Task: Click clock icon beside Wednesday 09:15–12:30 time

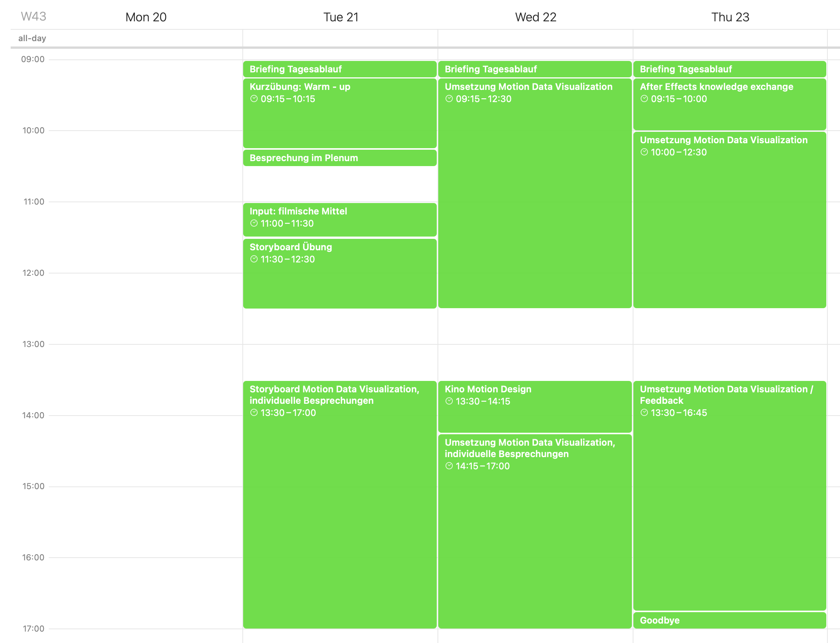Action: [x=449, y=99]
